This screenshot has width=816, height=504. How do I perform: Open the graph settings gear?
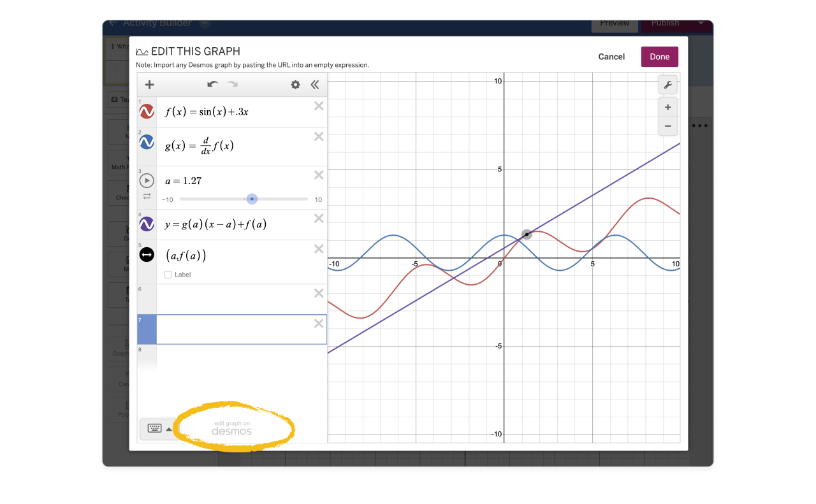point(295,84)
